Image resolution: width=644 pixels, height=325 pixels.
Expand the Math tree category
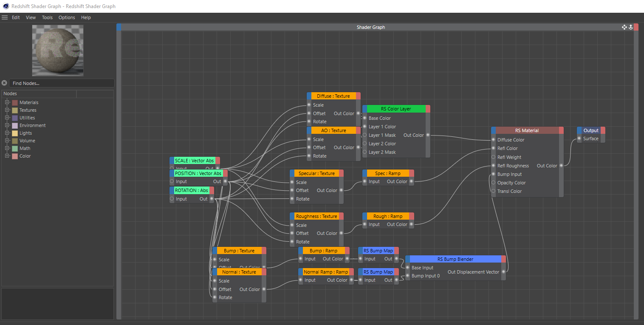[7, 148]
